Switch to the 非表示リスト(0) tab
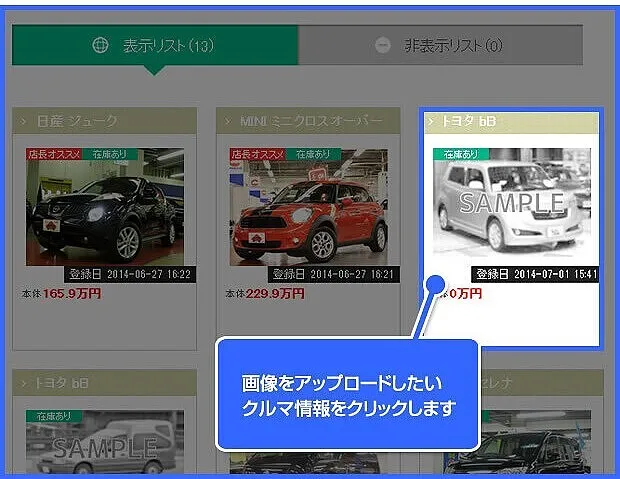This screenshot has width=620, height=479. 440,45
